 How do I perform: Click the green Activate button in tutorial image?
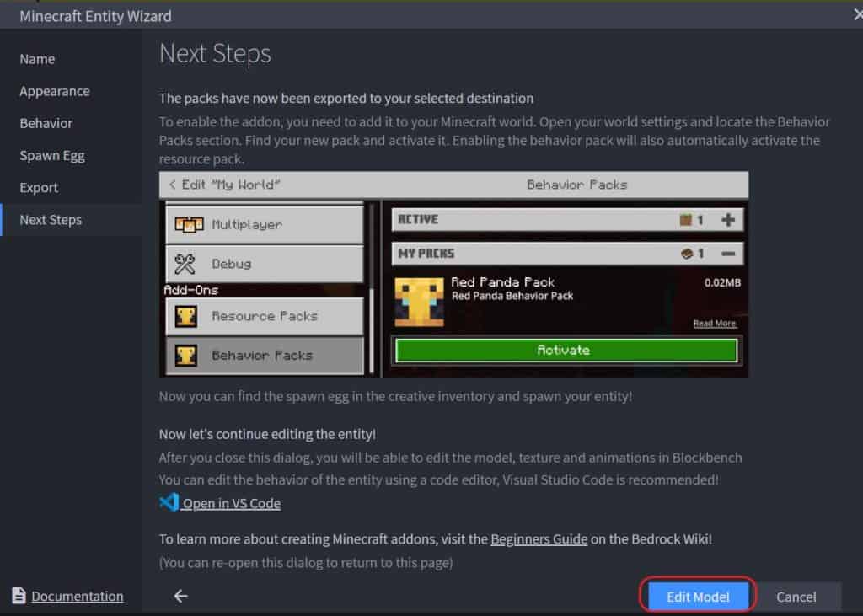tap(566, 350)
